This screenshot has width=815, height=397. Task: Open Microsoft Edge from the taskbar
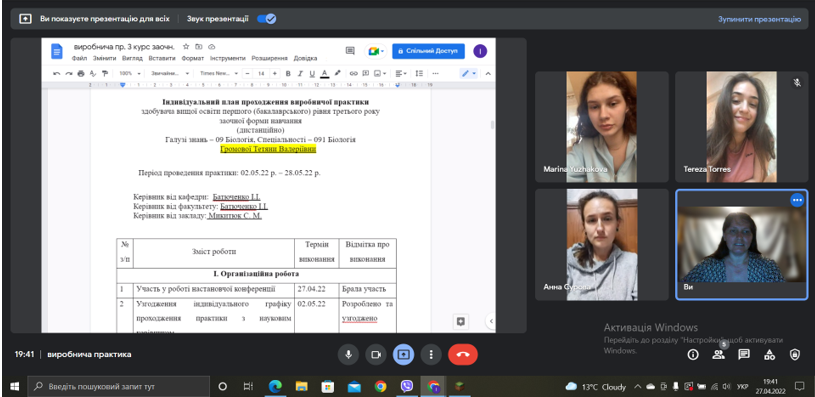275,387
